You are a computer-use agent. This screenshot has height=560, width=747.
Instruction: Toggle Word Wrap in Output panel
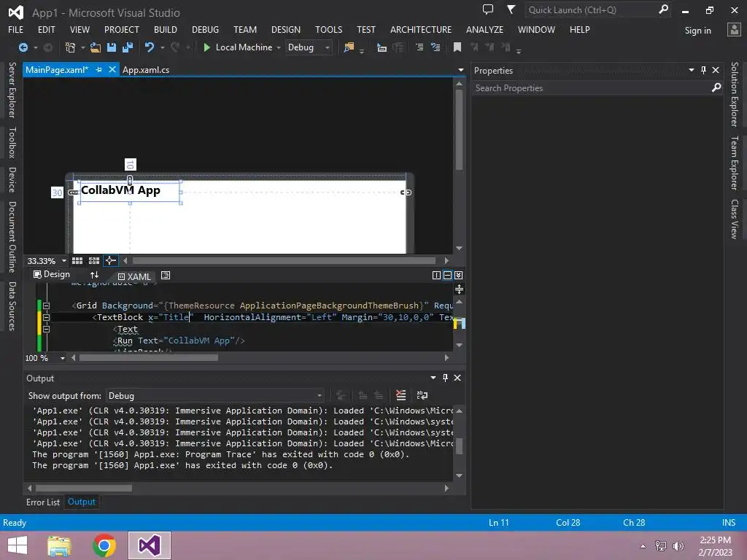pos(422,395)
